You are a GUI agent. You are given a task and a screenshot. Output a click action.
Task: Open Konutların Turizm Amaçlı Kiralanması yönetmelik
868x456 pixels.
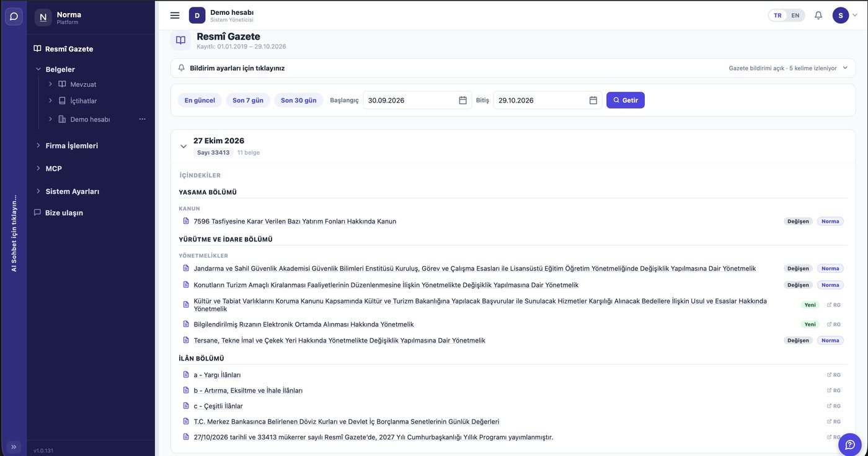(386, 285)
